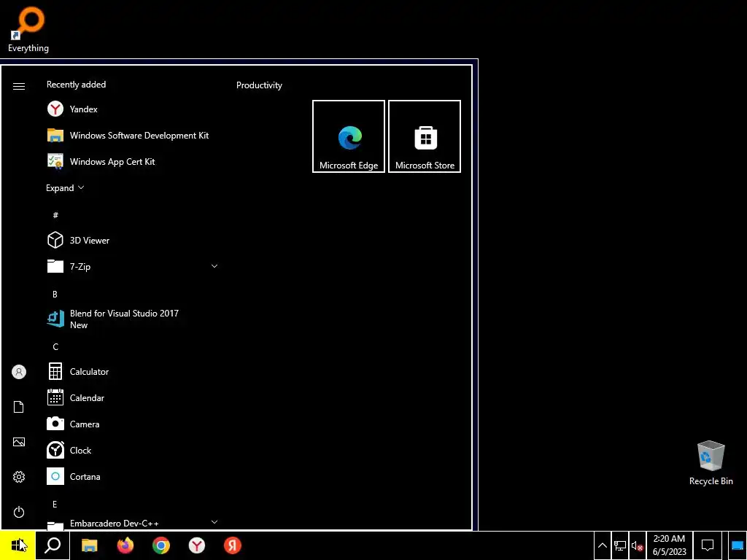Open File Explorer from taskbar
This screenshot has height=560, width=747.
pos(90,545)
